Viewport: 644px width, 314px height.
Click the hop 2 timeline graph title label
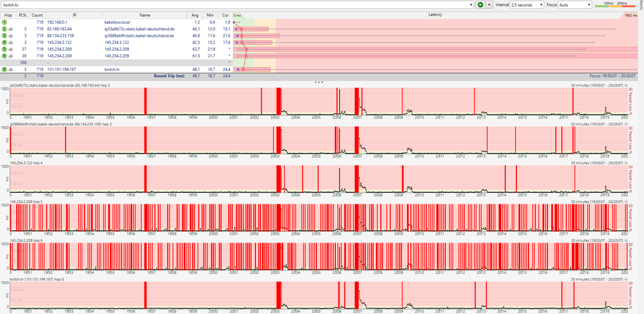(x=59, y=85)
